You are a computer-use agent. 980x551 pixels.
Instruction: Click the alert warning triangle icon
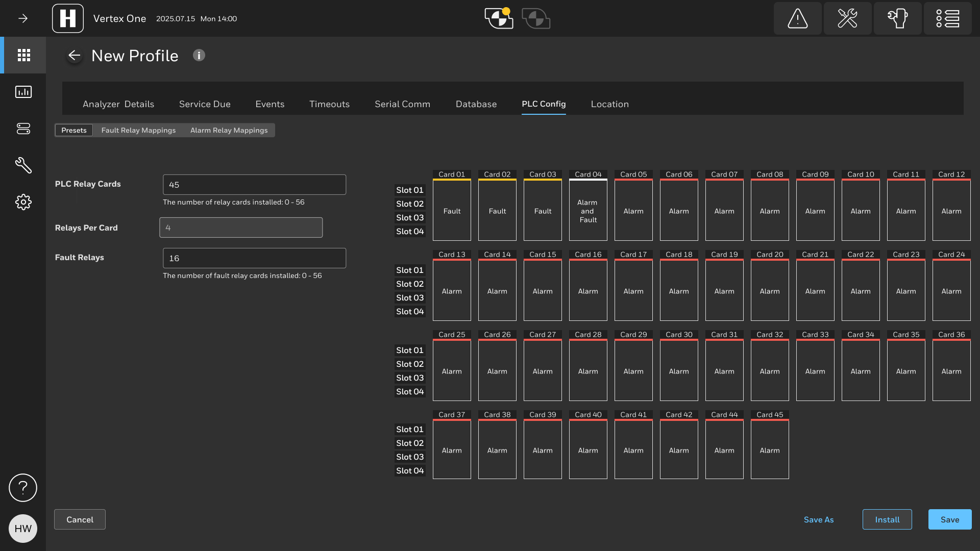tap(797, 18)
